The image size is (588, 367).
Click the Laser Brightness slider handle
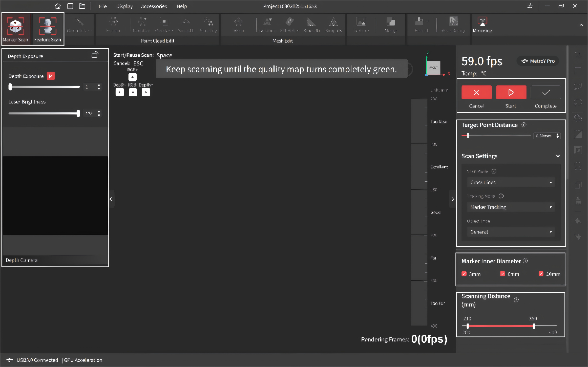coord(78,113)
